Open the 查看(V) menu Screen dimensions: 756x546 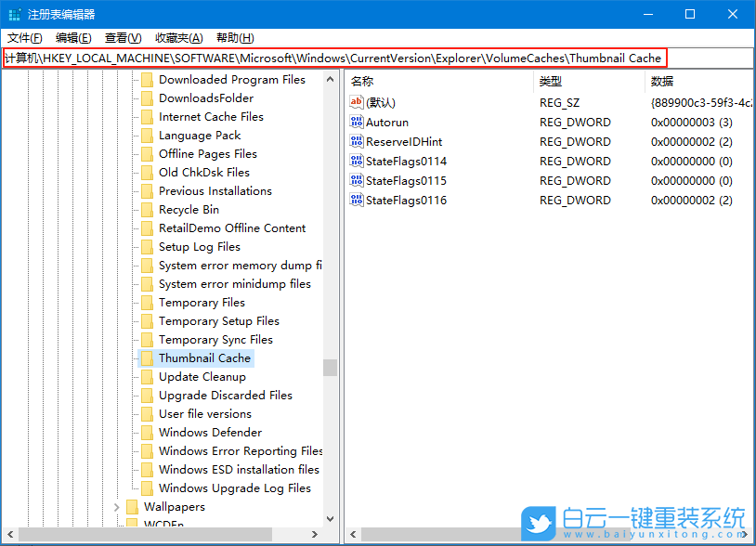[123, 37]
